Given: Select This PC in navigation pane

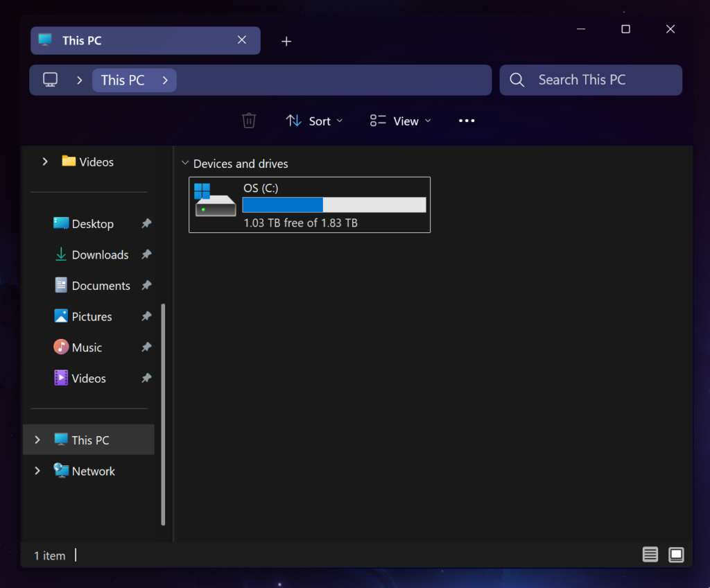Looking at the screenshot, I should 89,440.
